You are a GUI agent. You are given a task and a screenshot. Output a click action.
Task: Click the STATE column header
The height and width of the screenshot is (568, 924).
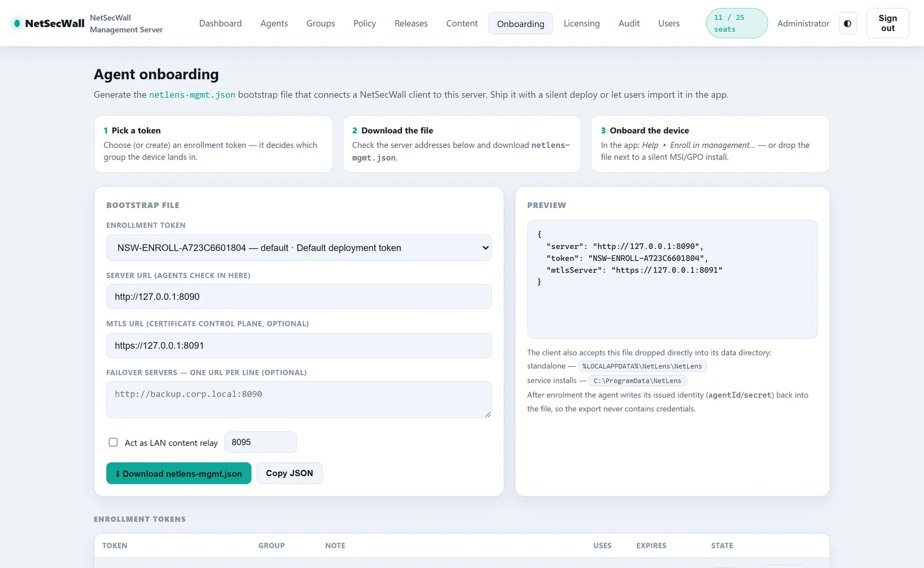pos(722,545)
